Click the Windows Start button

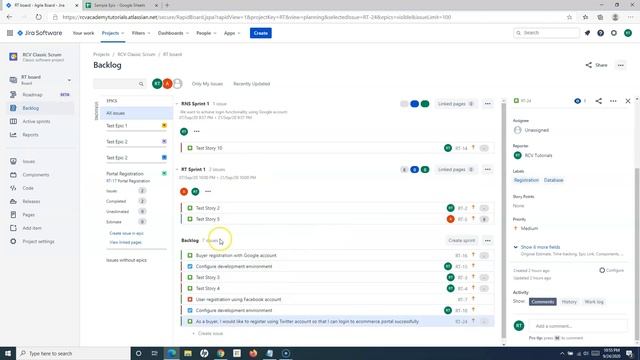pos(8,353)
